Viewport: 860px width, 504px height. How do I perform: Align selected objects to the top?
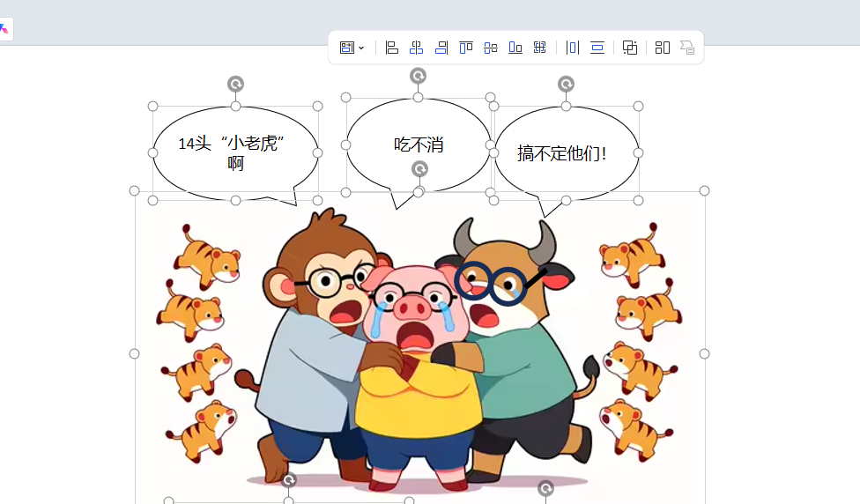pos(466,48)
